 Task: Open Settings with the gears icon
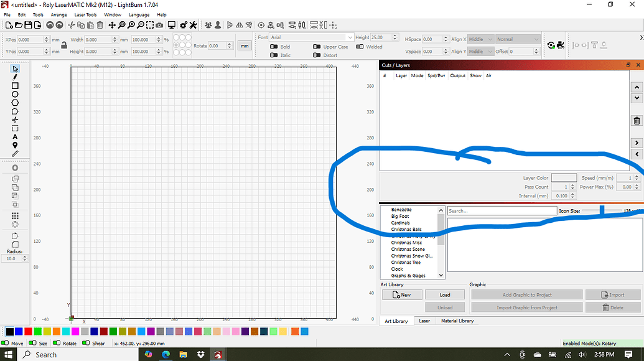184,25
